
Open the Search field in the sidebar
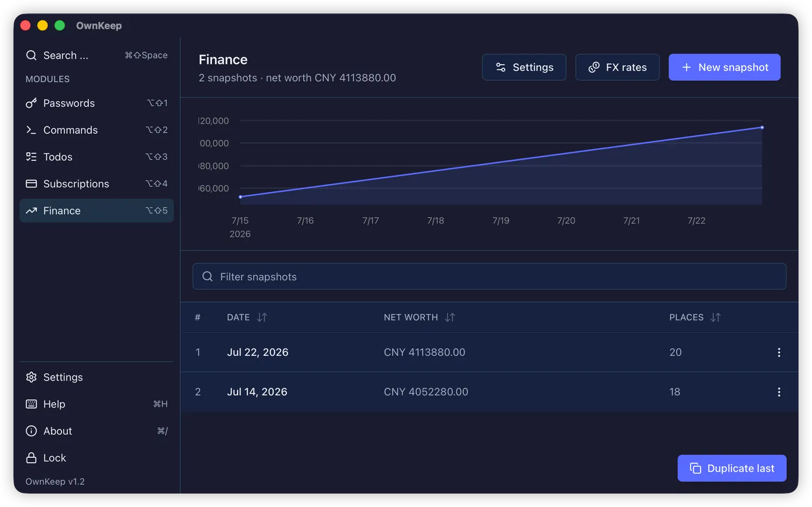click(96, 55)
